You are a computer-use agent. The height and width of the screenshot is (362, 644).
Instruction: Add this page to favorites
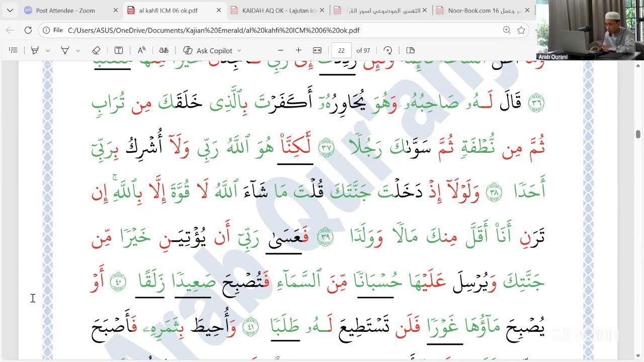521,30
